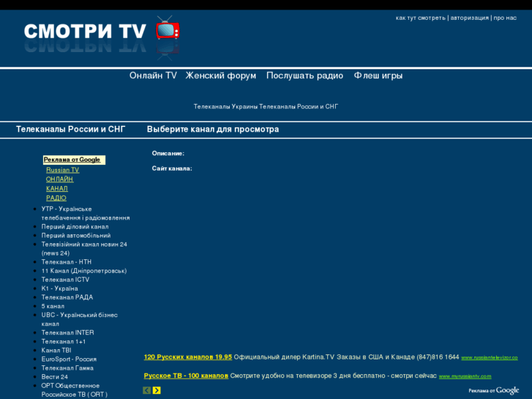
Task: Click the 'Телеканалы России и СНГ' section heading
Action: (70, 130)
